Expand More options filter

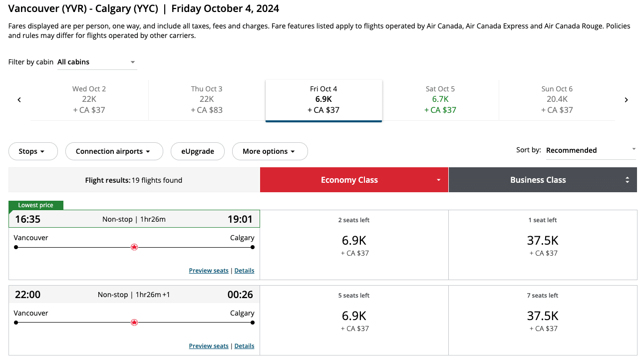point(270,151)
